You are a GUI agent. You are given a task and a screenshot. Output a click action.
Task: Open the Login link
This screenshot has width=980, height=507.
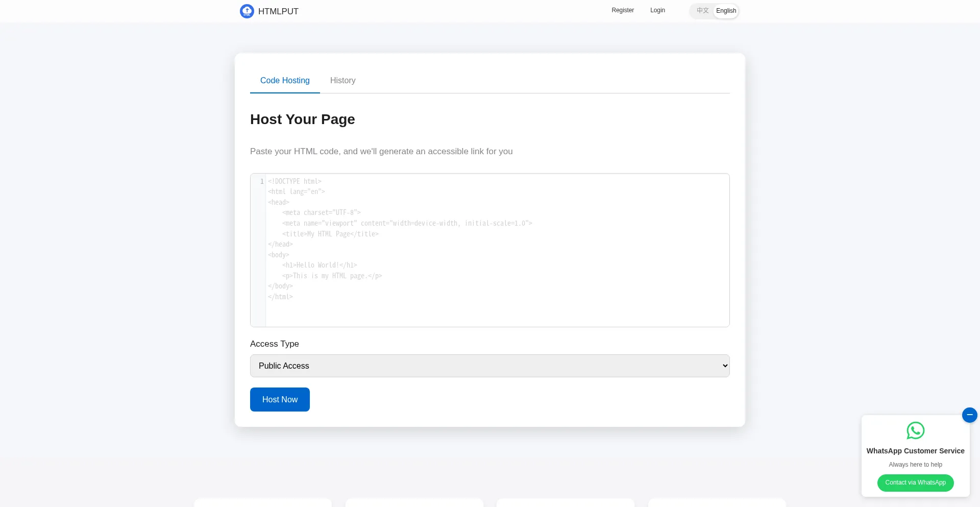(x=657, y=10)
